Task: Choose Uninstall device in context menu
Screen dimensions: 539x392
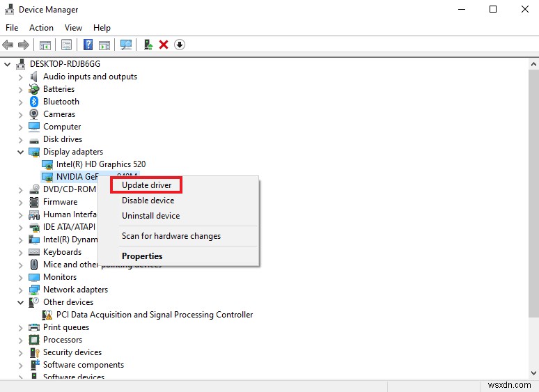Action: tap(150, 216)
